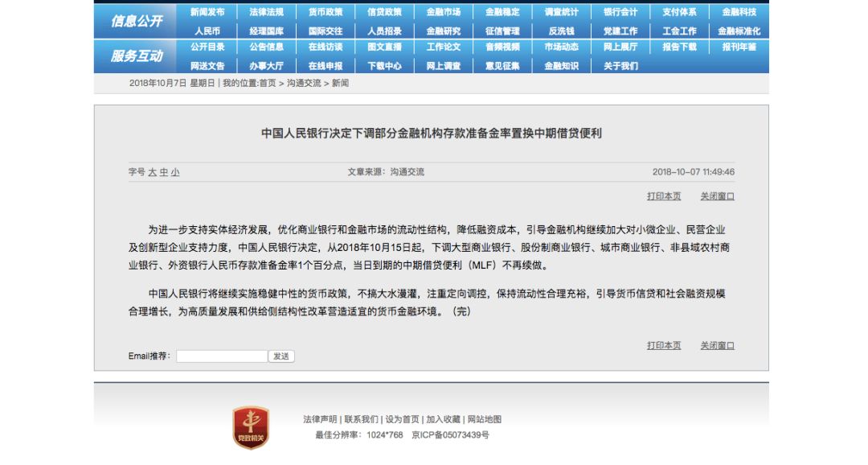Click the 信息公开 section header

point(136,21)
